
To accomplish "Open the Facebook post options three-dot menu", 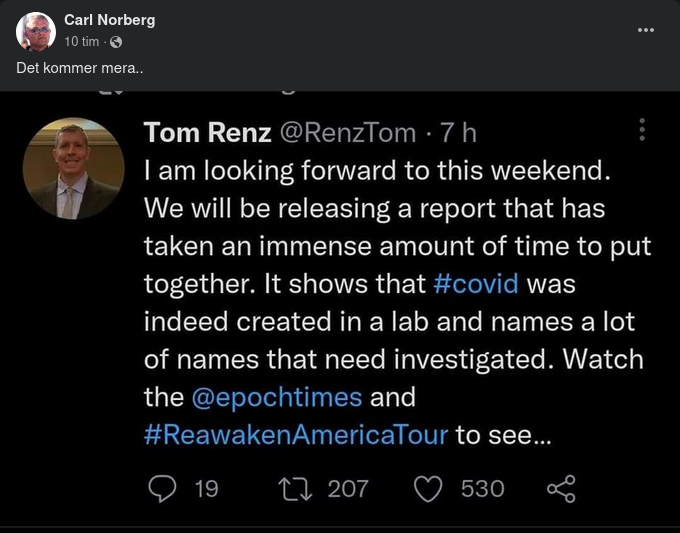I will 646,30.
